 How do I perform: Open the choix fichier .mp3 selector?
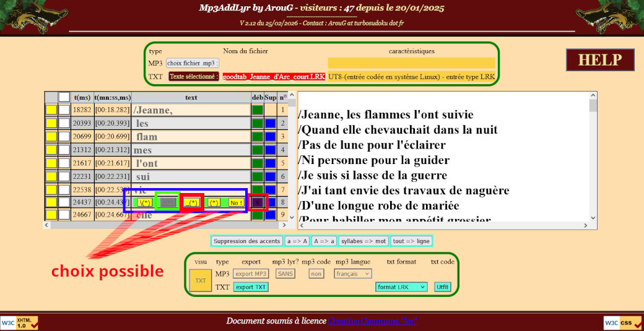point(193,63)
